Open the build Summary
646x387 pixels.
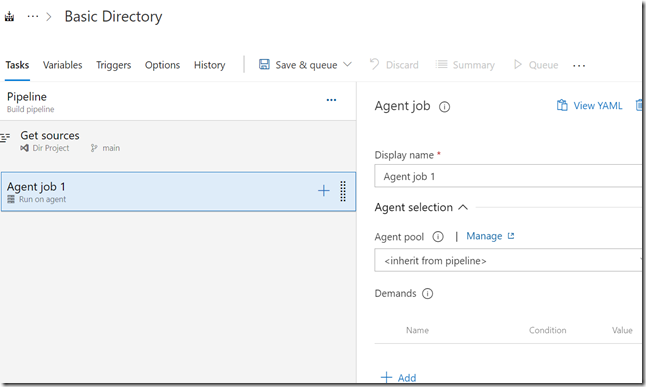(x=465, y=65)
